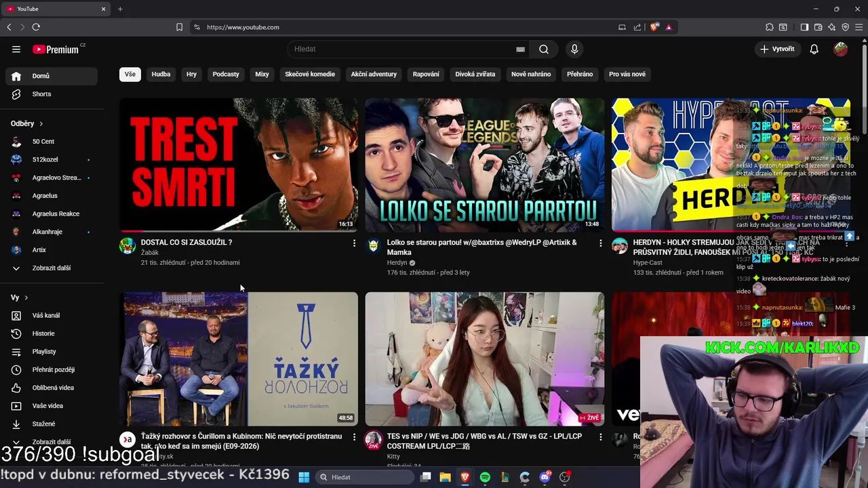Select the Pro vás nové filter chip

[627, 74]
